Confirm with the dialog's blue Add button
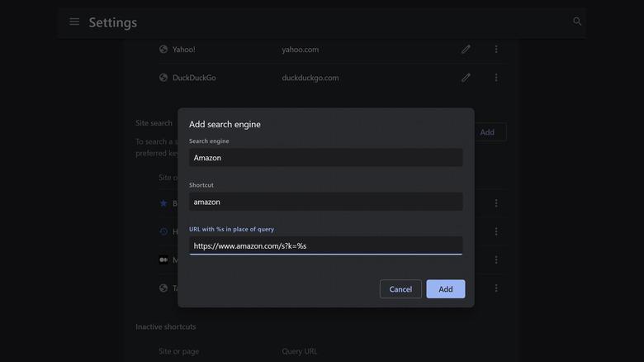Image resolution: width=644 pixels, height=362 pixels. coord(446,289)
